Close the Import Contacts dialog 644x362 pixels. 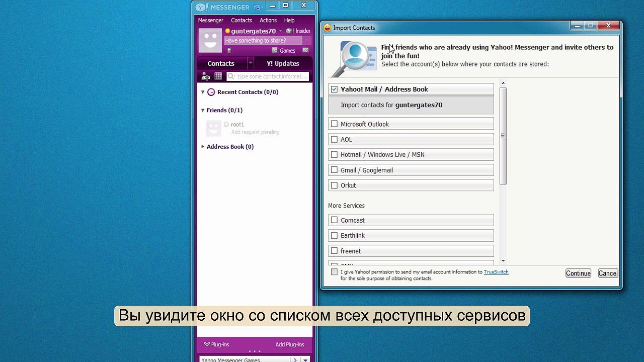point(608,26)
